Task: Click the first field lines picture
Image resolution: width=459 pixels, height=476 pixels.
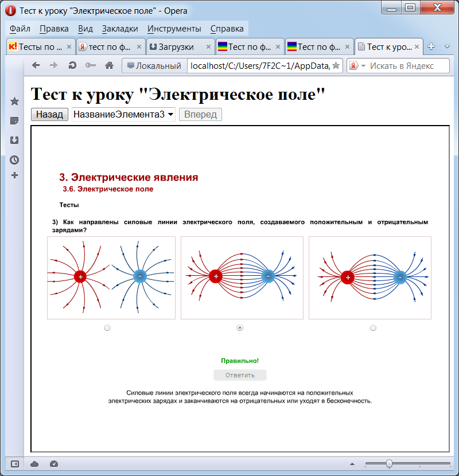Action: click(x=111, y=278)
